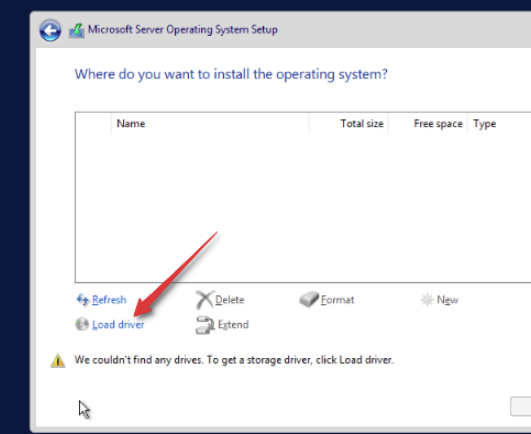Click the New starburst icon
This screenshot has width=531, height=434.
[427, 300]
